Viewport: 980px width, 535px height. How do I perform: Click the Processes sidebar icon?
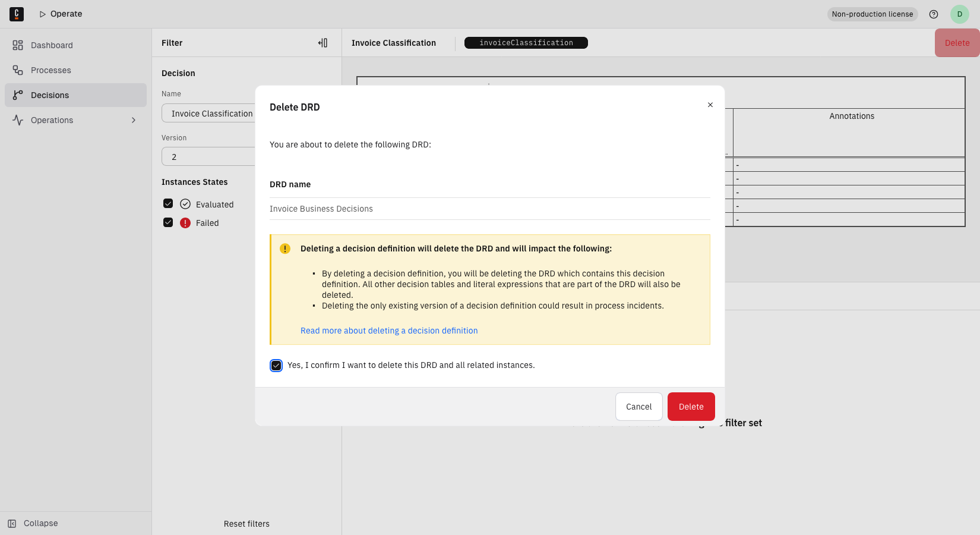click(18, 70)
